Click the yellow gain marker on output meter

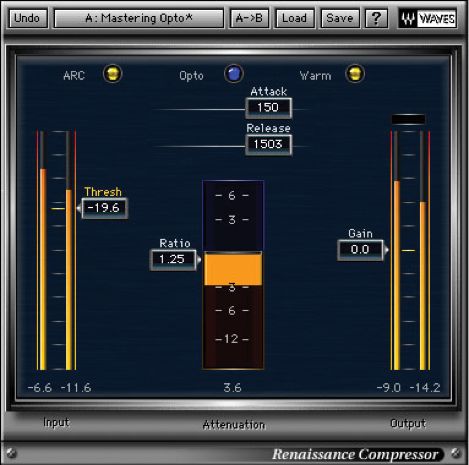pyautogui.click(x=408, y=250)
